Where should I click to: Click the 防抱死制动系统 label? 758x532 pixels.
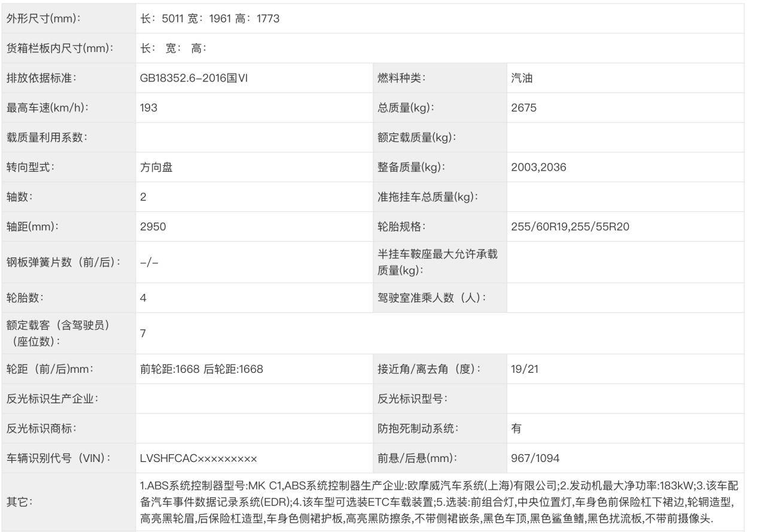tap(418, 428)
